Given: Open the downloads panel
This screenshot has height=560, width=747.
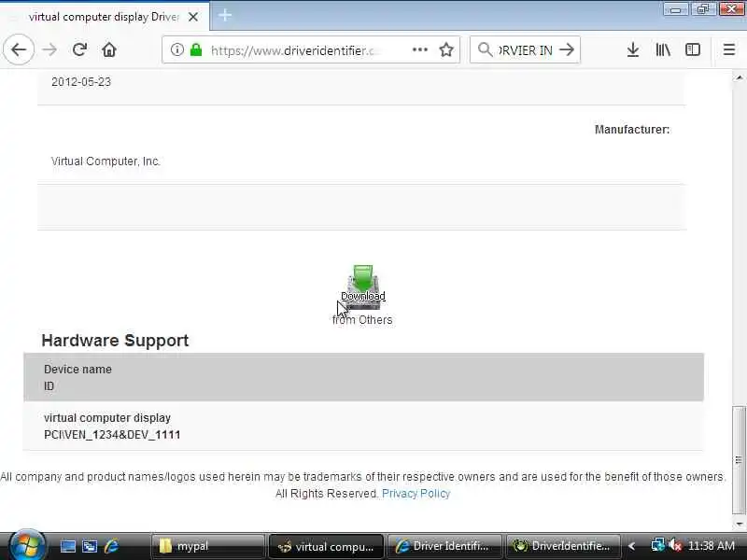Looking at the screenshot, I should click(633, 49).
